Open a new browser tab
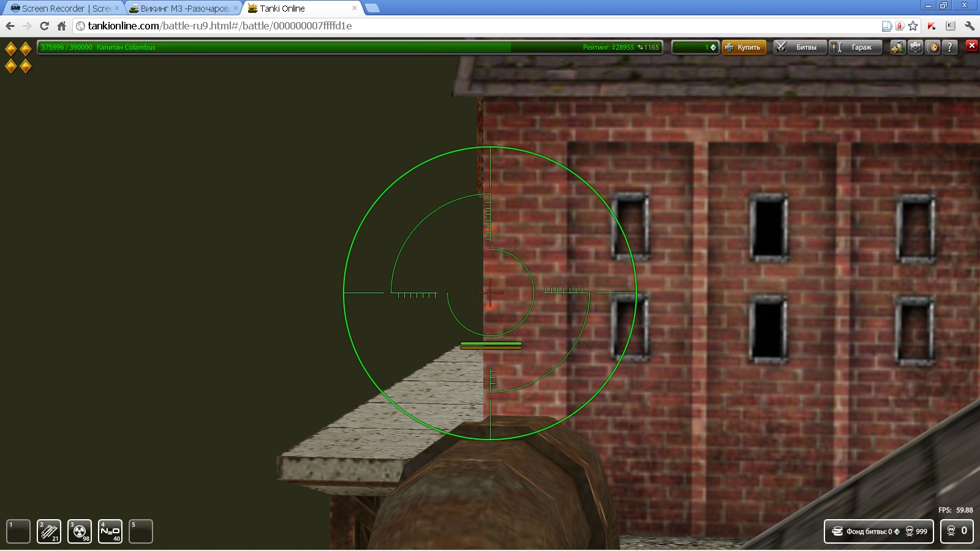The width and height of the screenshot is (980, 551). (372, 8)
